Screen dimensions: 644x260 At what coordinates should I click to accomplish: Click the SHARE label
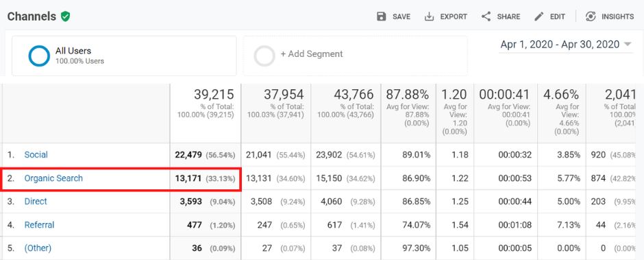[508, 17]
